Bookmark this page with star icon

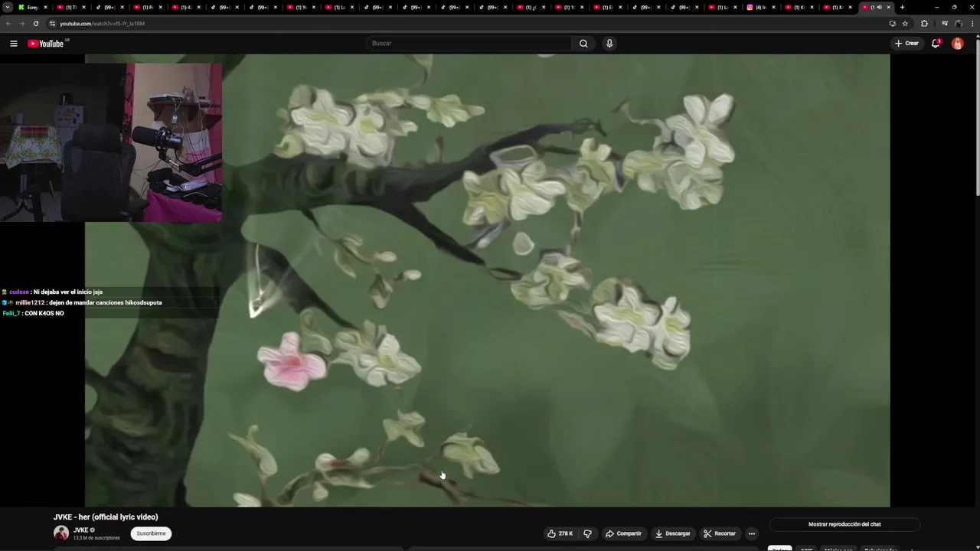[x=905, y=24]
